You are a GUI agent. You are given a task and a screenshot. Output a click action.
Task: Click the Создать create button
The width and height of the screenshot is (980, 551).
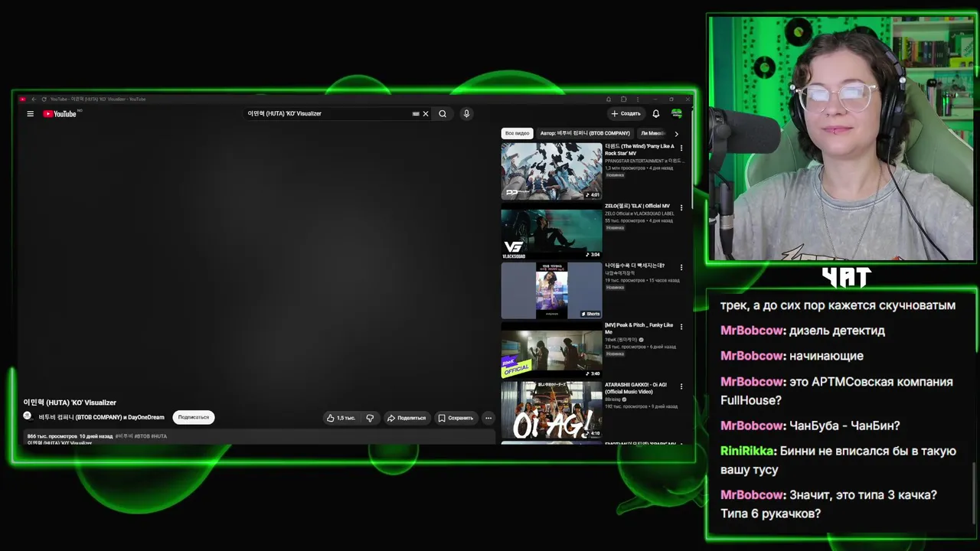click(x=626, y=114)
